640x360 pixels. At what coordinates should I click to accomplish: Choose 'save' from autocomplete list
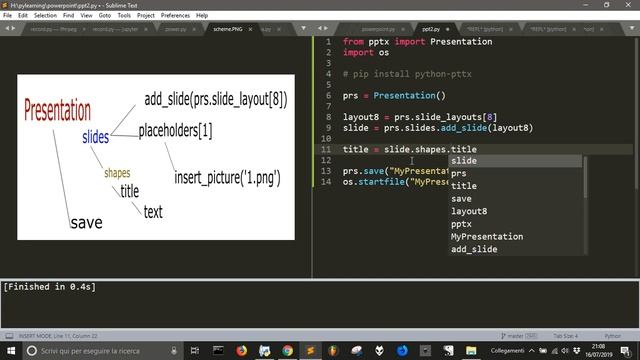point(515,199)
